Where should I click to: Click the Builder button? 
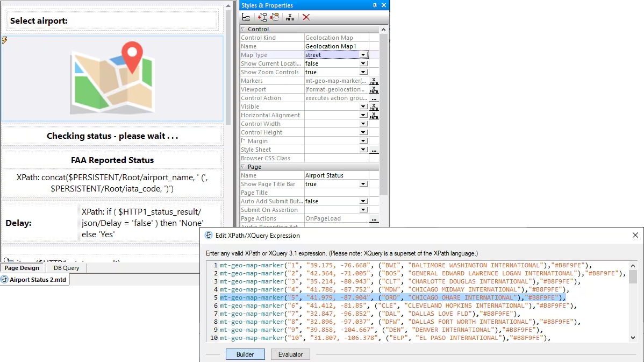245,354
